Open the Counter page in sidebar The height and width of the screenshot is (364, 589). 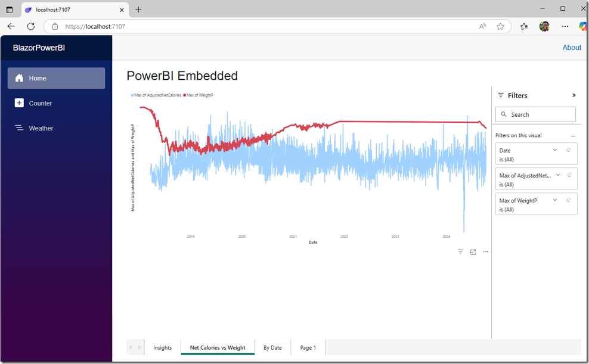57,103
